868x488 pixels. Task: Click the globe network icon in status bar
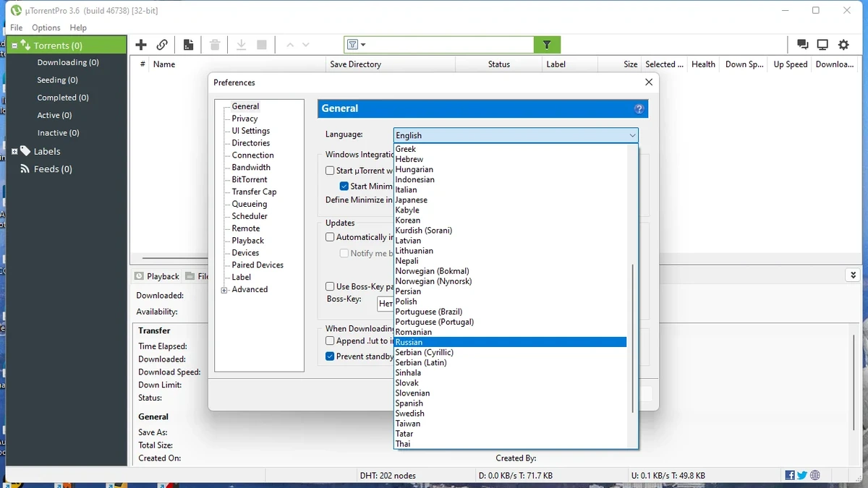815,475
